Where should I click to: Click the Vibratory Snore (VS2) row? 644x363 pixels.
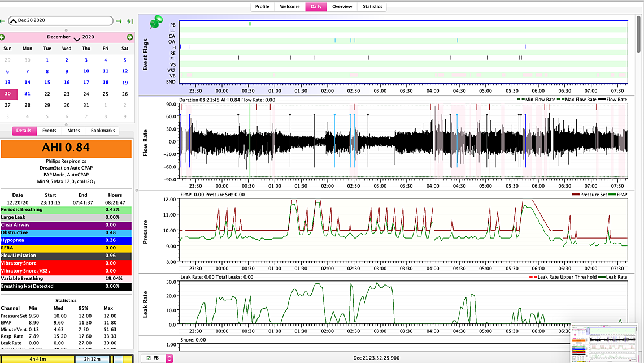pos(66,271)
